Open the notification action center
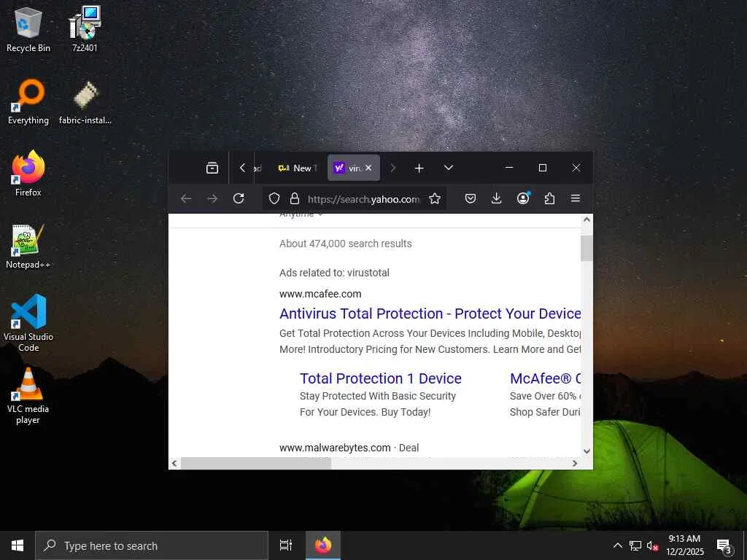 [724, 545]
